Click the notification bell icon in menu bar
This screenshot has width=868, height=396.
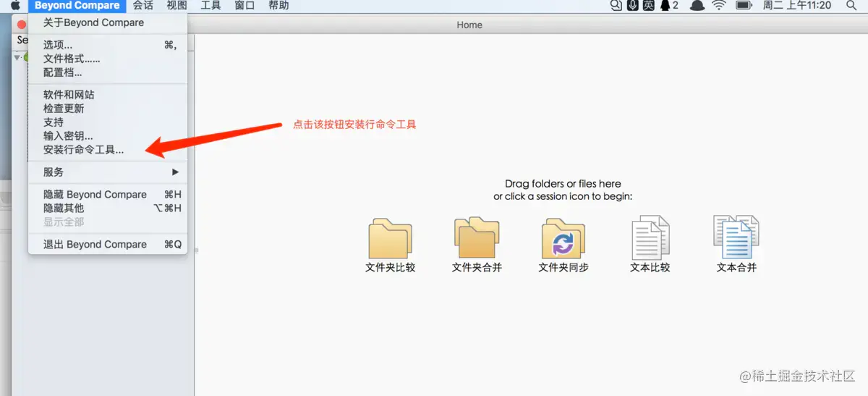point(697,6)
